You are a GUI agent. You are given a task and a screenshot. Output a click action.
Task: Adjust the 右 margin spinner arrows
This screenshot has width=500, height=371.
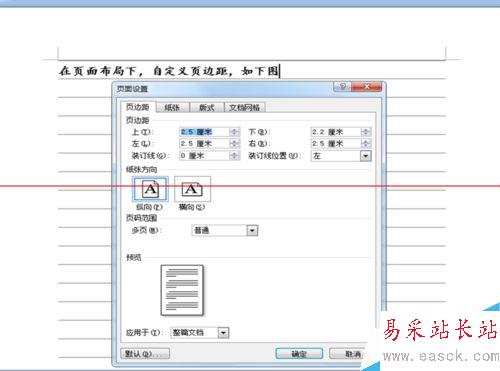click(366, 144)
